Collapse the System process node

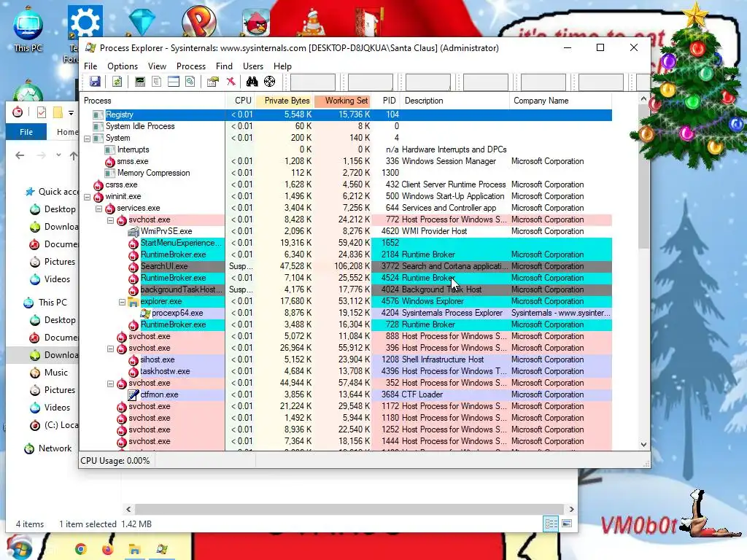pos(88,139)
